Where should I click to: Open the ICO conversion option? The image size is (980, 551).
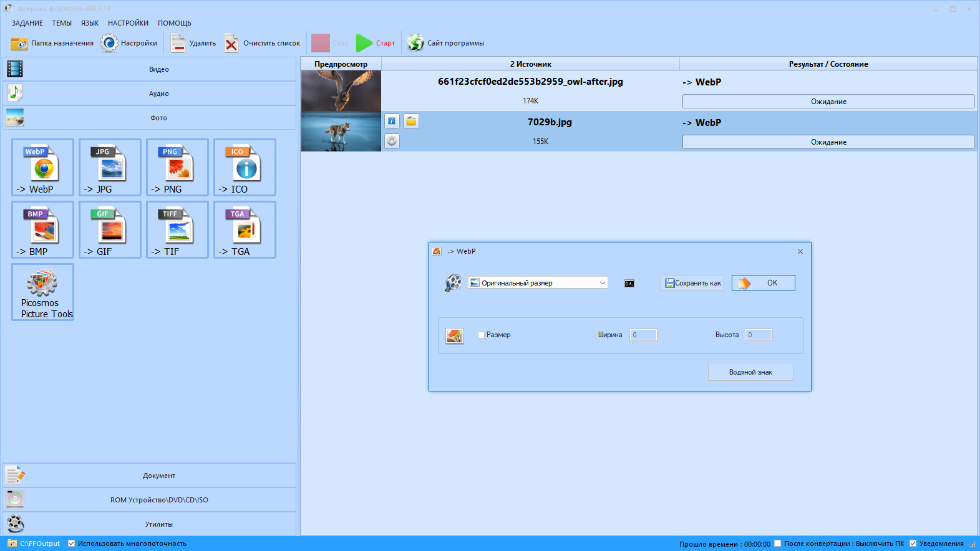pos(245,167)
